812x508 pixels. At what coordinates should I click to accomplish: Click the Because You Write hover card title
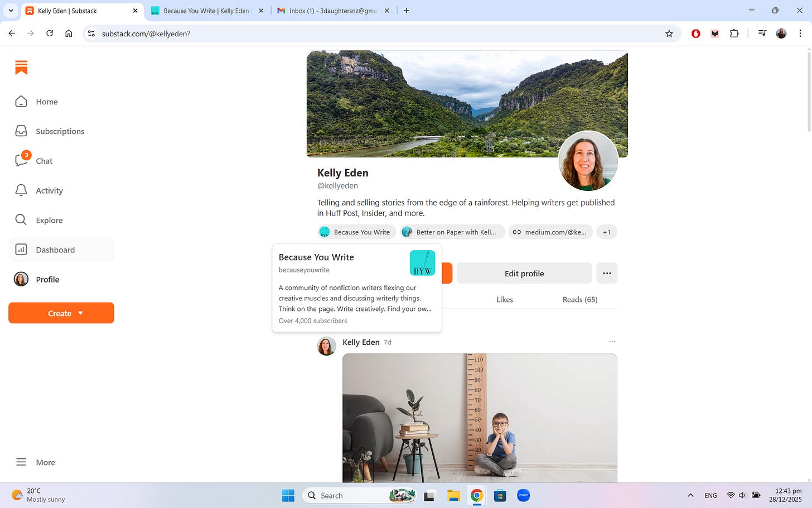(x=316, y=257)
